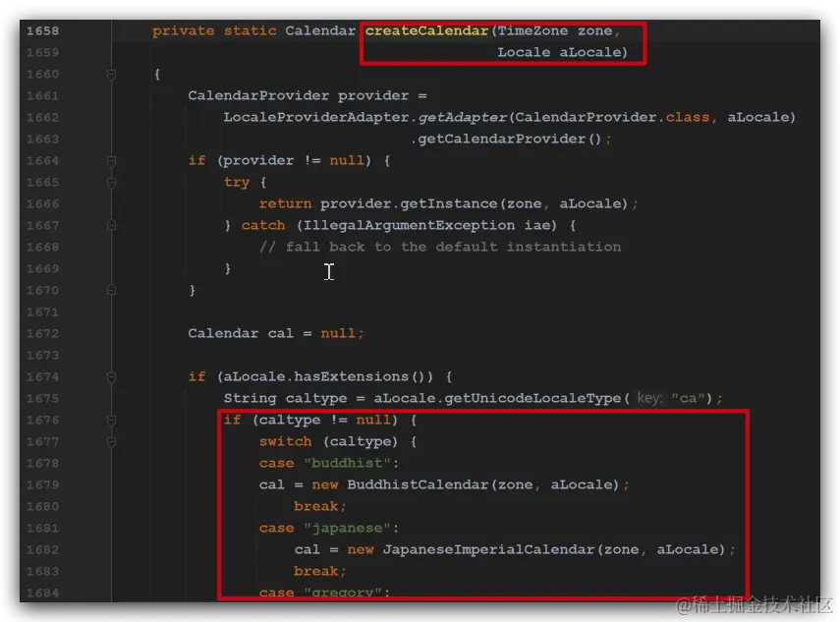Click 'break;' on line 1683
840x622 pixels.
pyautogui.click(x=320, y=572)
